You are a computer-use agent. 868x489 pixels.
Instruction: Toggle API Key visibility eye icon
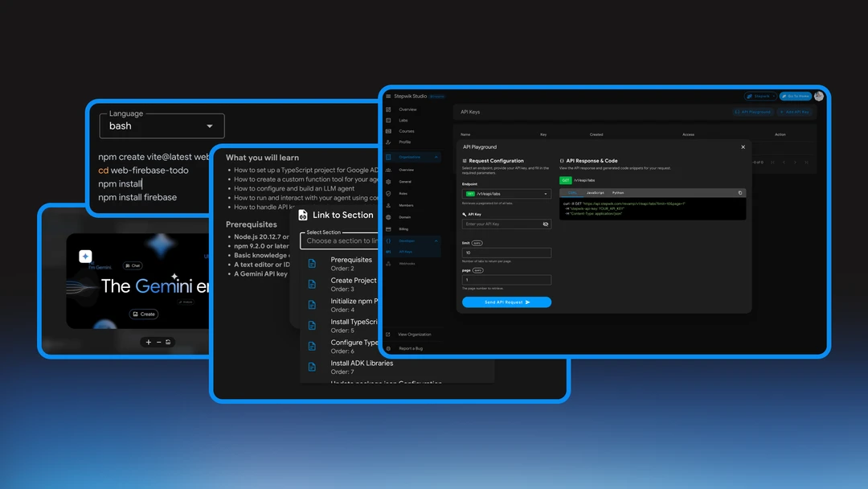click(546, 224)
